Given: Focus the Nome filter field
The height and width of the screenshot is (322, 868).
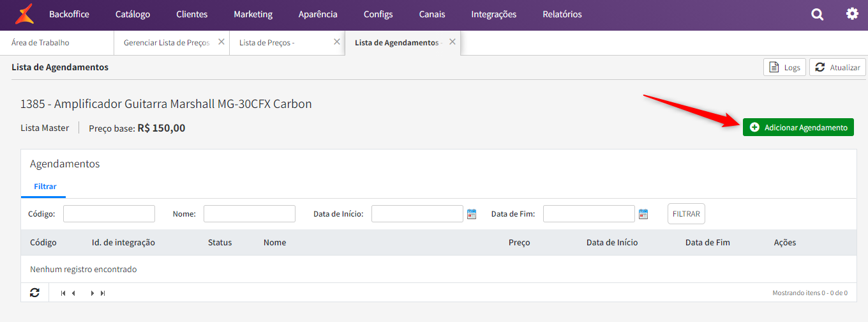Looking at the screenshot, I should click(250, 214).
